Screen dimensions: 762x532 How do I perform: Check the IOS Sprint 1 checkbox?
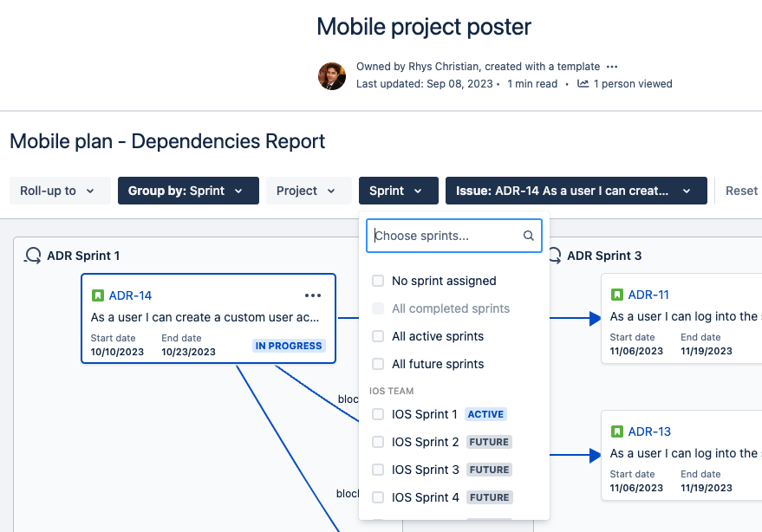coord(378,414)
